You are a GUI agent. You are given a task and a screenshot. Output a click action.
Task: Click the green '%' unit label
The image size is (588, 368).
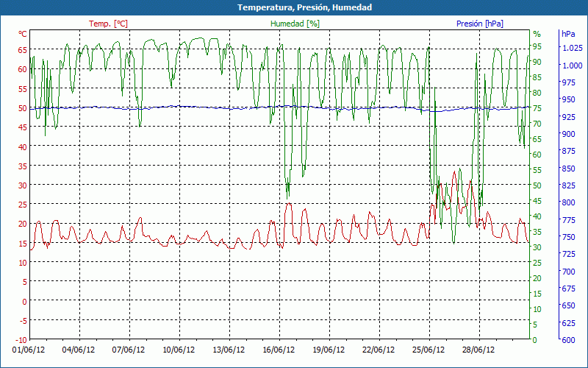(537, 34)
